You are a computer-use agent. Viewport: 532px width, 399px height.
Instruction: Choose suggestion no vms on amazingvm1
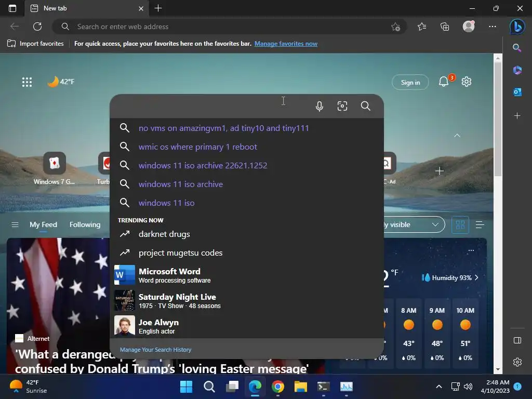coord(247,128)
